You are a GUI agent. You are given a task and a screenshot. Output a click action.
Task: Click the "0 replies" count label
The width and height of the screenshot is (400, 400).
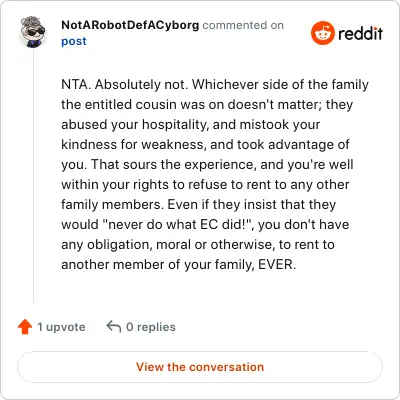(x=151, y=327)
